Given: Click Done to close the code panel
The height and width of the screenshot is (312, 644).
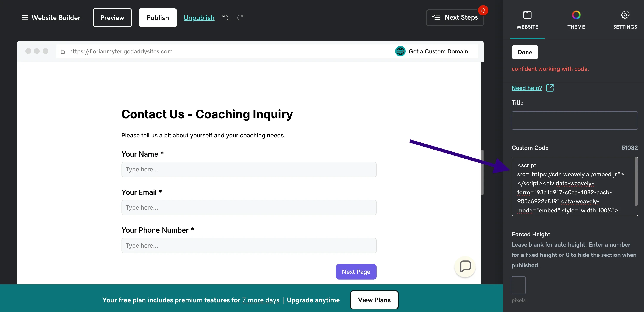Looking at the screenshot, I should point(525,52).
